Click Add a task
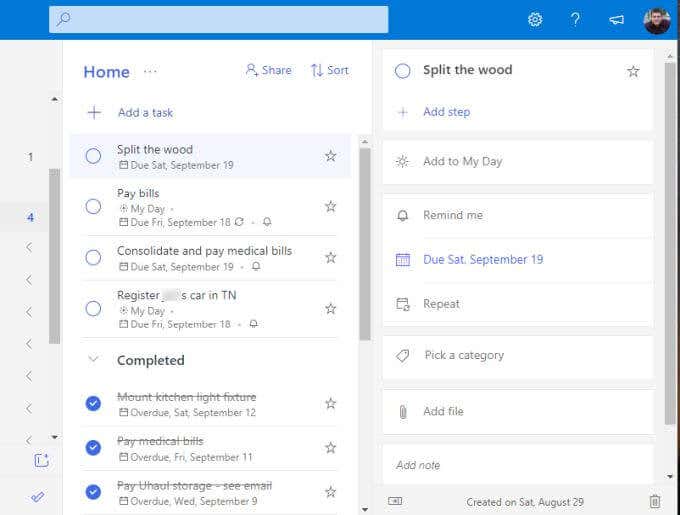680x515 pixels. click(x=145, y=113)
